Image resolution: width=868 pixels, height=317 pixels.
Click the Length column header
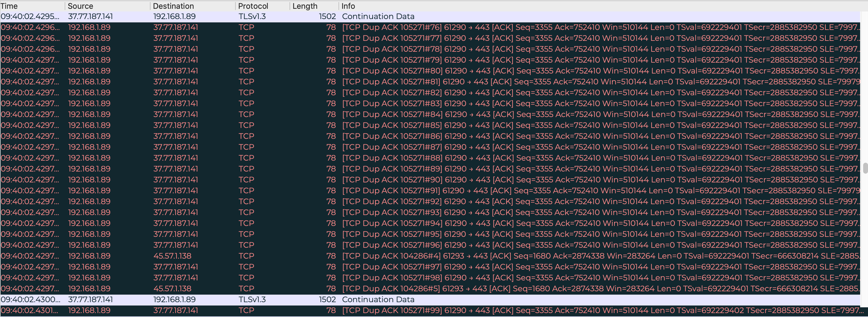313,6
